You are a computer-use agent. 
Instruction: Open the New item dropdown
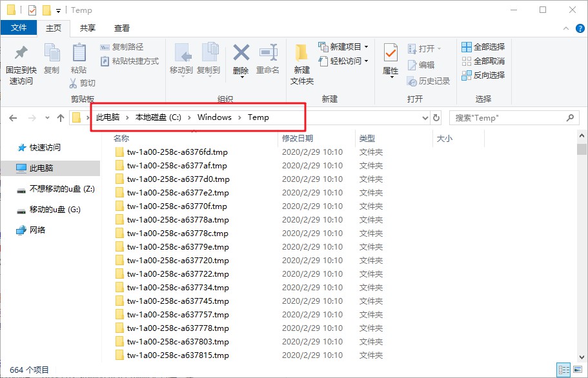(344, 47)
